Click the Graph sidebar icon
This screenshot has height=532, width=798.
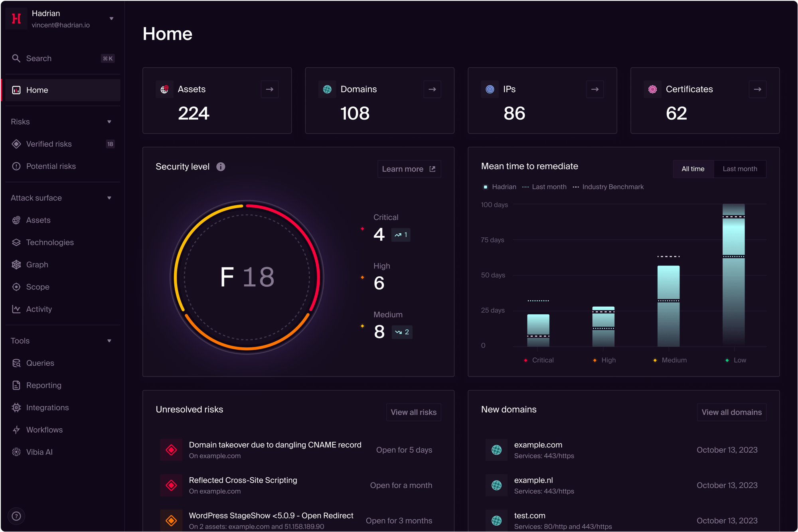pos(16,265)
